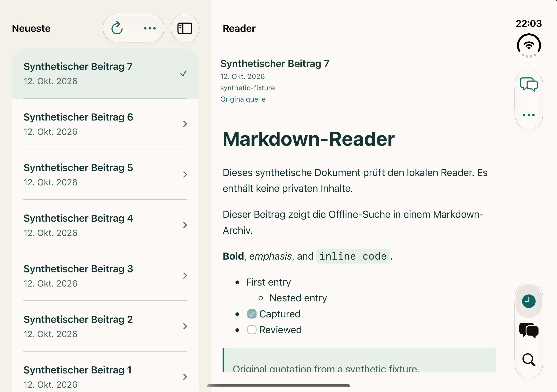
Task: Click the horizontal scroll indicator bar
Action: (x=278, y=386)
